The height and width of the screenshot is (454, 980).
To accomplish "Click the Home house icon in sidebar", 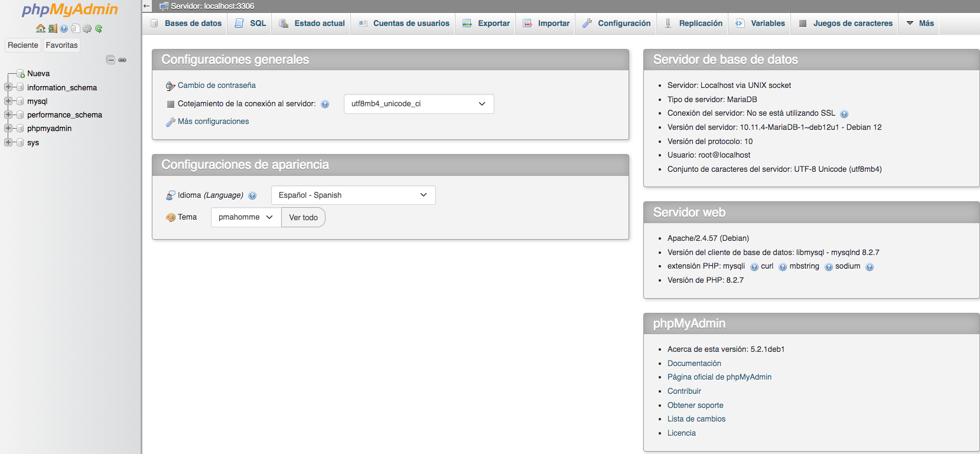I will click(x=40, y=28).
